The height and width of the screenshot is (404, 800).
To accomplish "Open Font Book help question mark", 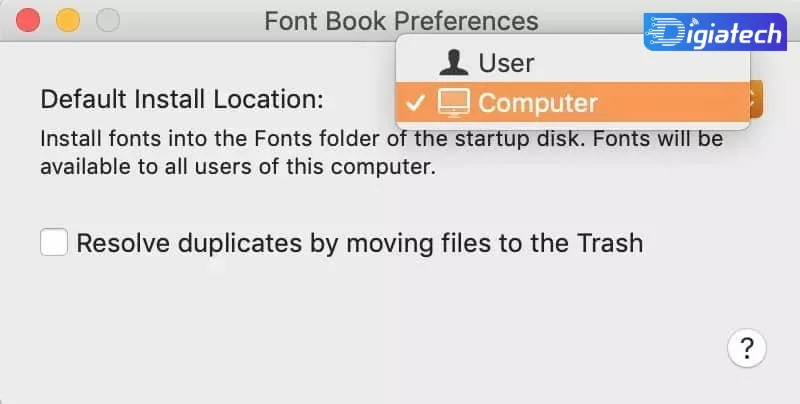I will pos(746,349).
